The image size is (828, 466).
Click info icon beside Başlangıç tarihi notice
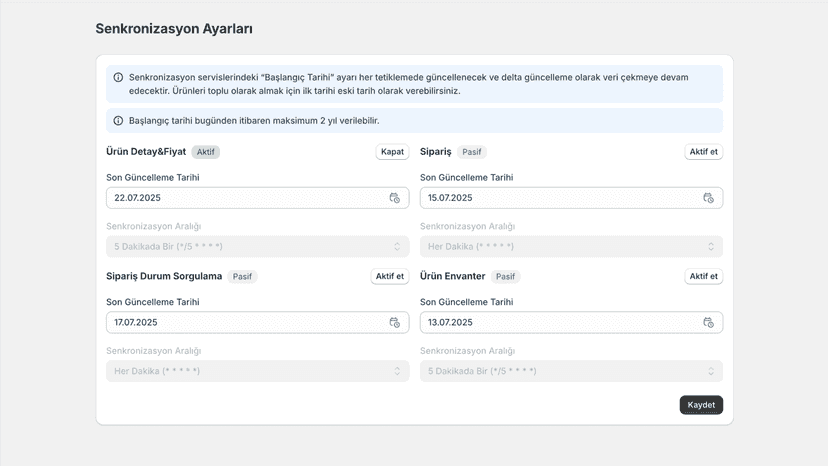(118, 121)
